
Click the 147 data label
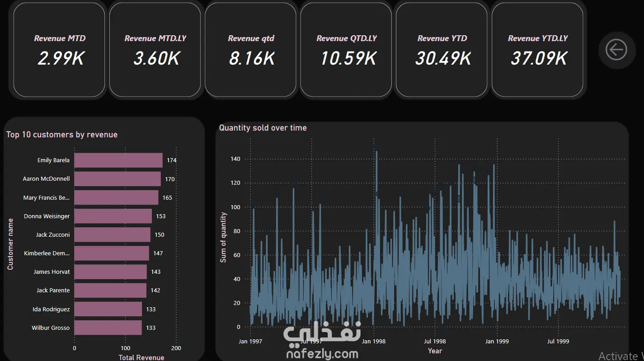158,253
